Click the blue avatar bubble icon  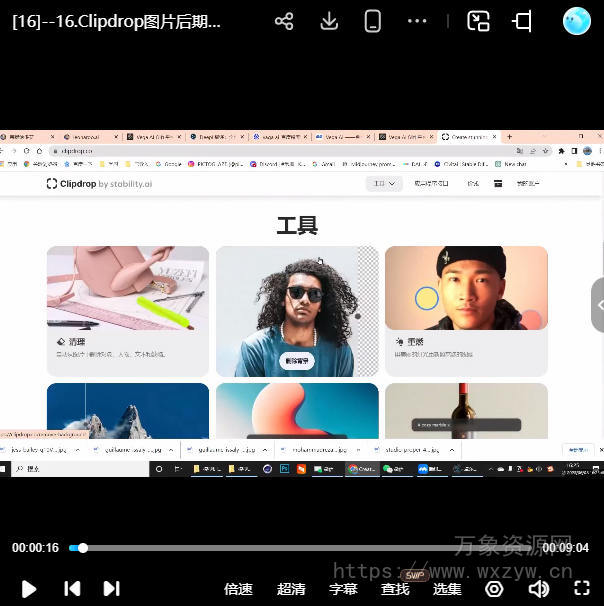pos(577,21)
